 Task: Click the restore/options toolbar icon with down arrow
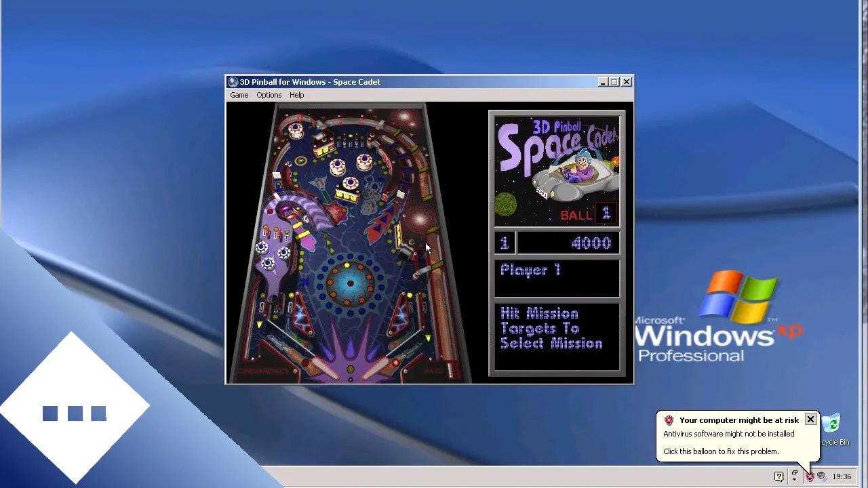coord(795,476)
